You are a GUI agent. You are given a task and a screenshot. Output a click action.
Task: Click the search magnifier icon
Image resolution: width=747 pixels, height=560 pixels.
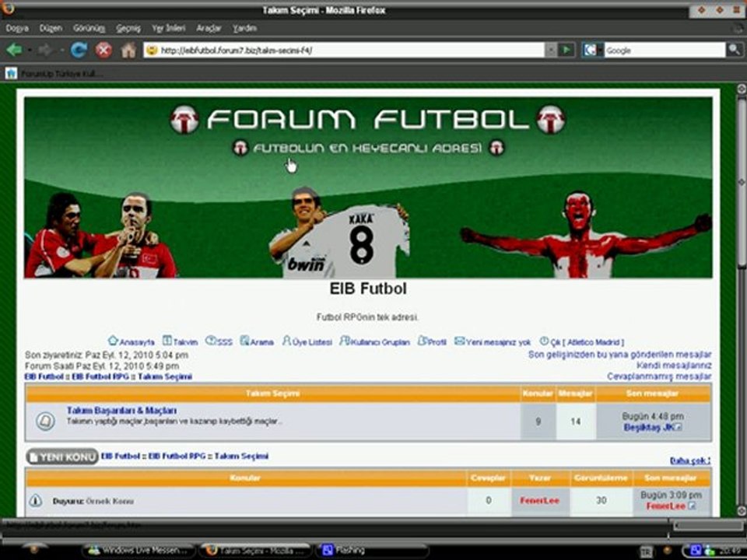pos(734,50)
